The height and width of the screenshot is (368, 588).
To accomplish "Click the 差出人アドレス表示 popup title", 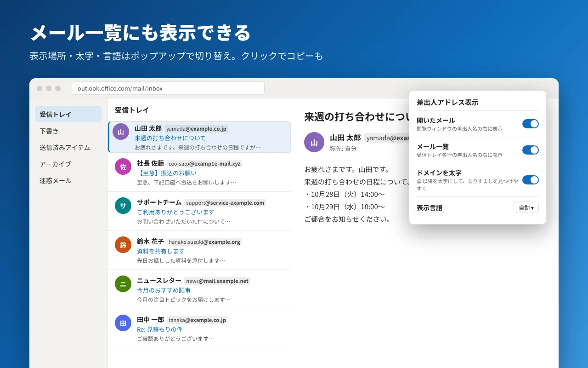I will click(x=447, y=102).
